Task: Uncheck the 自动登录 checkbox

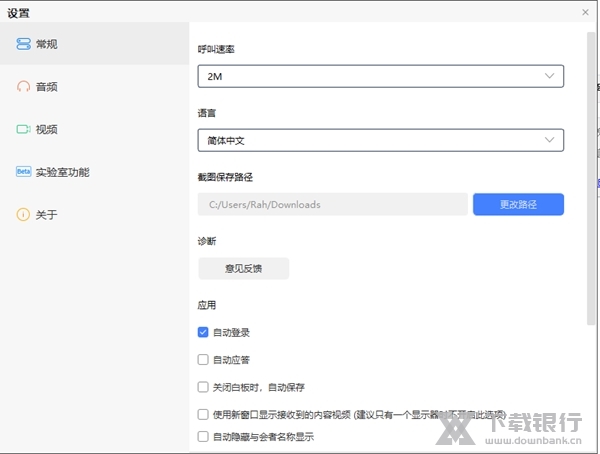Action: tap(203, 332)
